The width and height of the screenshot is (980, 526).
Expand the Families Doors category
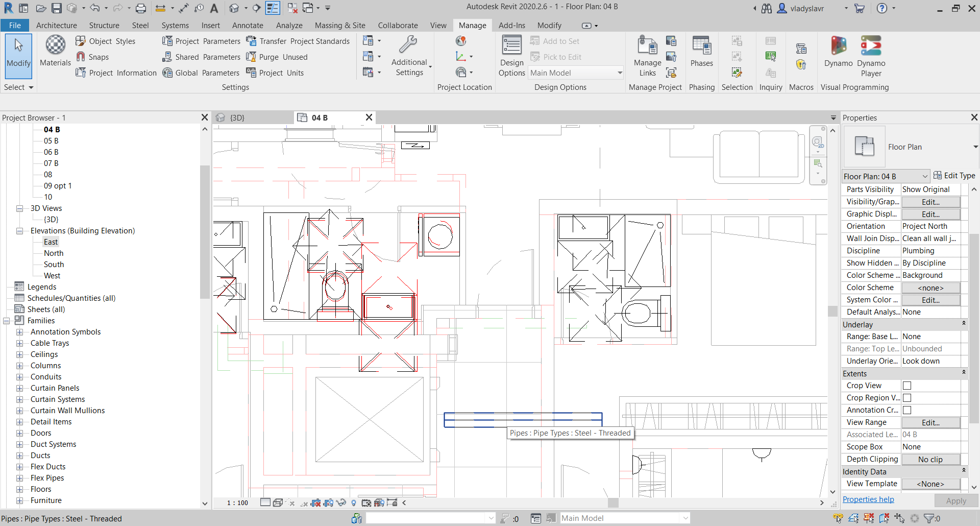[x=20, y=433]
